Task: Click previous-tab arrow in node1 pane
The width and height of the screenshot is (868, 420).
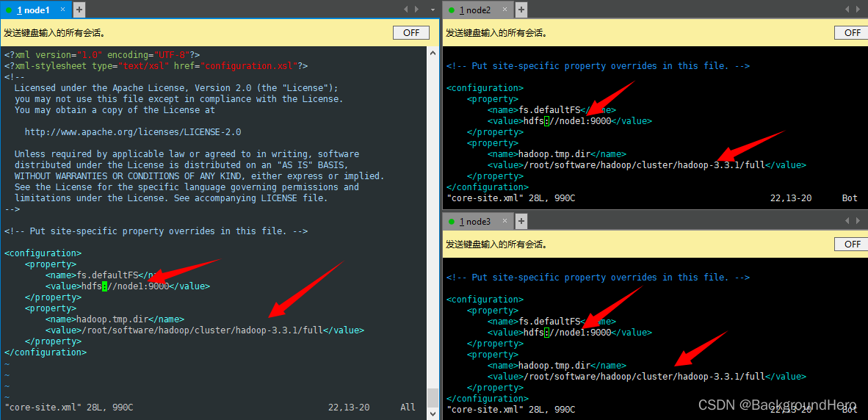Action: coord(407,10)
